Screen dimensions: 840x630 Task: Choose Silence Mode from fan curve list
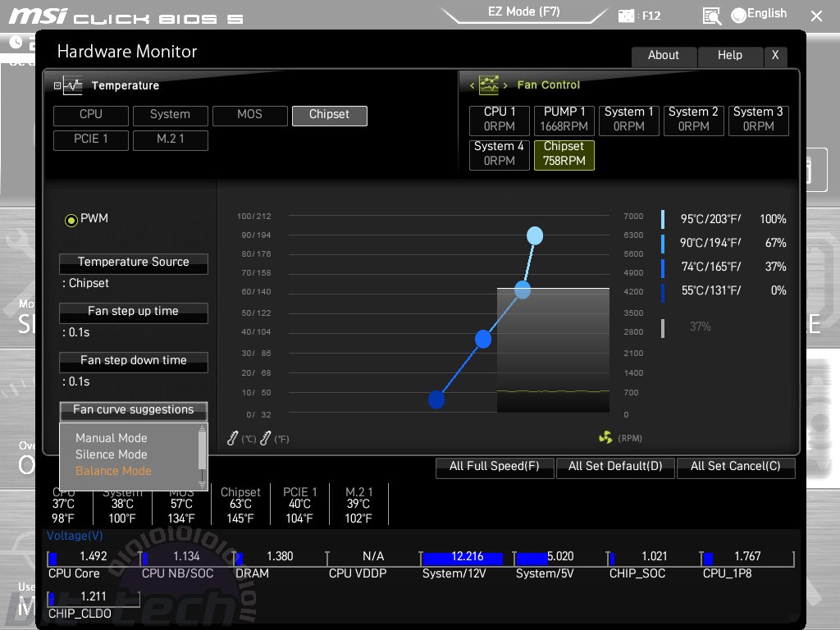(112, 454)
